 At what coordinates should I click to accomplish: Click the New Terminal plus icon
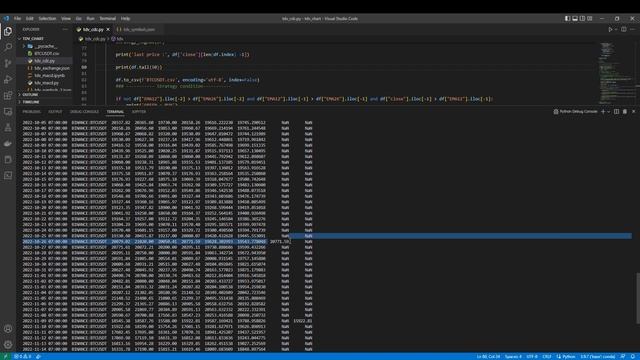pyautogui.click(x=603, y=111)
